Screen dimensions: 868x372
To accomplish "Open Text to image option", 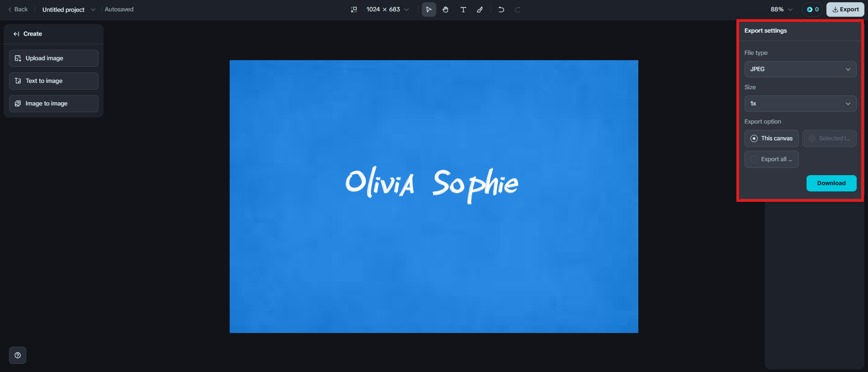I will click(54, 81).
